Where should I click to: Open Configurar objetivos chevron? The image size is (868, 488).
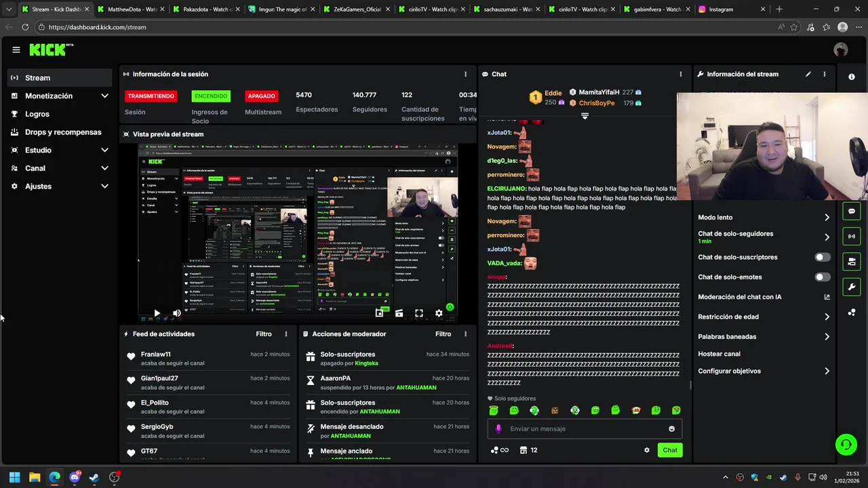(x=827, y=371)
